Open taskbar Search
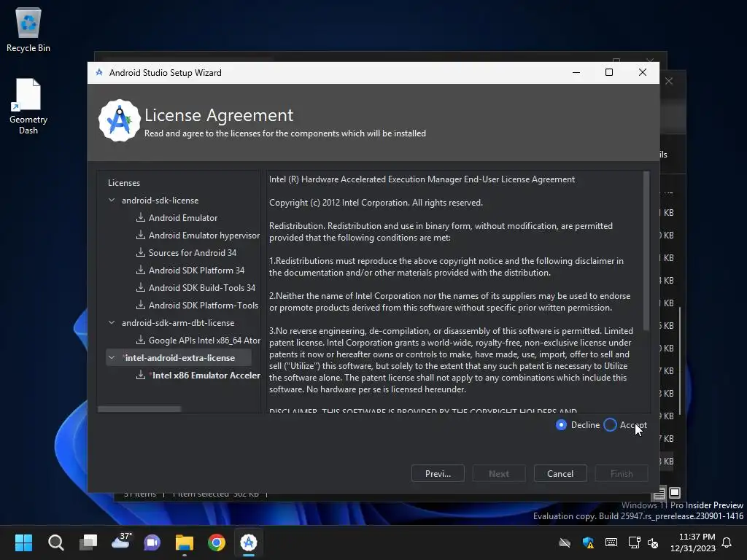Viewport: 747px width, 560px height. [55, 542]
